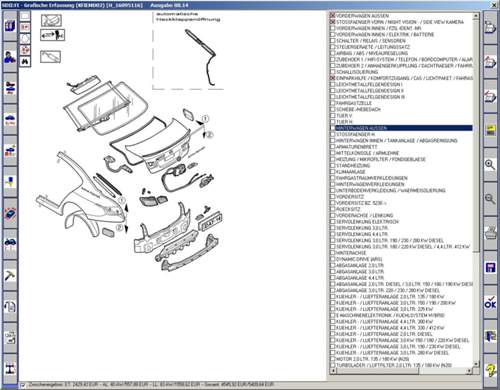Uncheck the VORDERWAGEN AUSSEN checkbox
The width and height of the screenshot is (500, 390).
click(x=332, y=15)
